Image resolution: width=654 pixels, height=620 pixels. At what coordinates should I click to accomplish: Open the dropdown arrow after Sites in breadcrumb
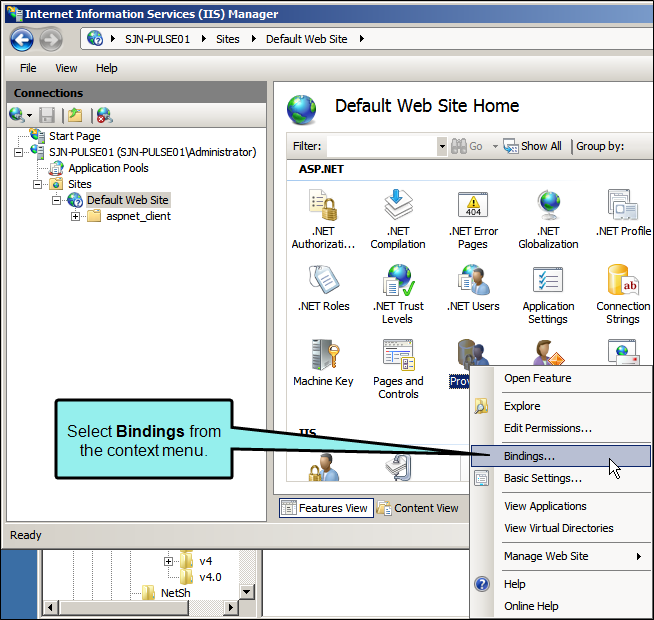[x=254, y=39]
